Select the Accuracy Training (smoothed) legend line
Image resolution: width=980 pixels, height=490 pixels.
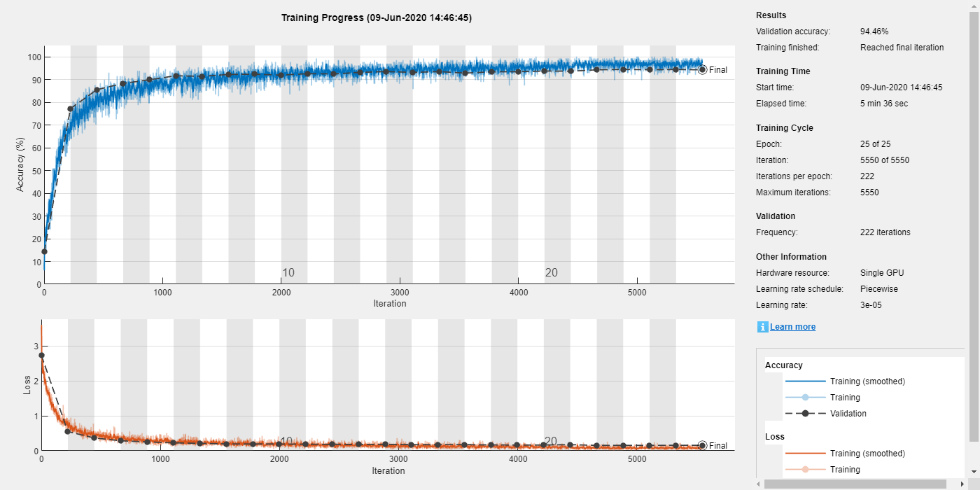pyautogui.click(x=805, y=381)
